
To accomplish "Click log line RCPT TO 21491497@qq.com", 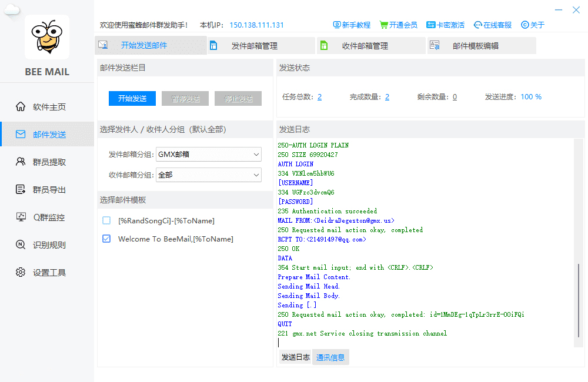I will 322,239.
